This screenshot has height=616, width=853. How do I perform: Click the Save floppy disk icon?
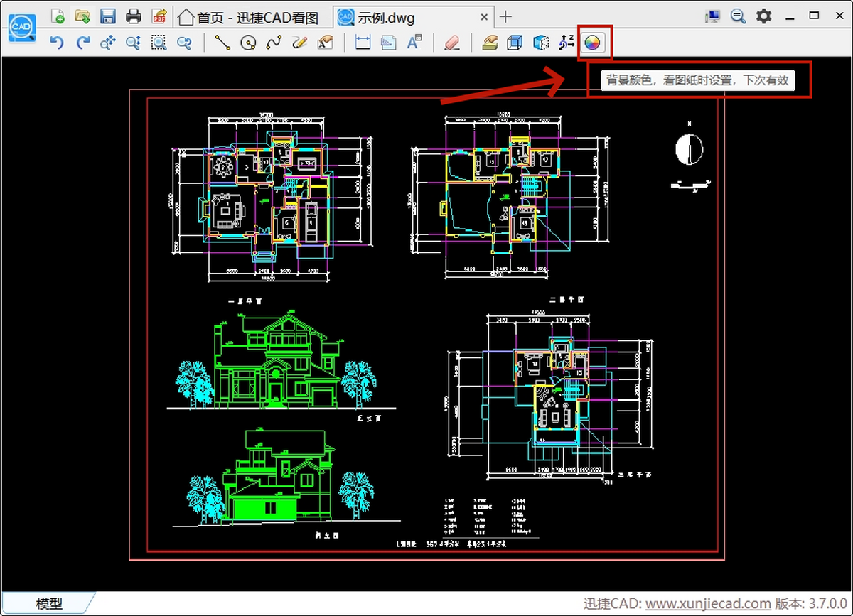(x=108, y=16)
